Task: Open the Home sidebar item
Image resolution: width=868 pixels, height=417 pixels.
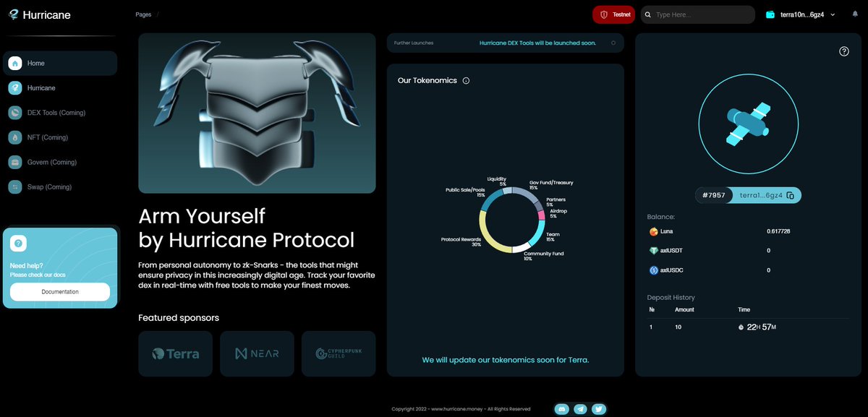Action: tap(60, 63)
